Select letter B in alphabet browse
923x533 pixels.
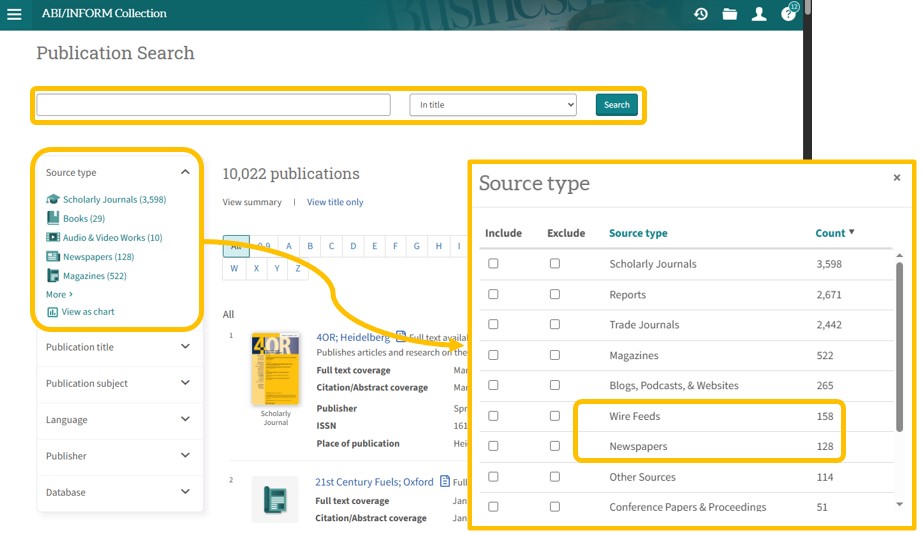(311, 246)
